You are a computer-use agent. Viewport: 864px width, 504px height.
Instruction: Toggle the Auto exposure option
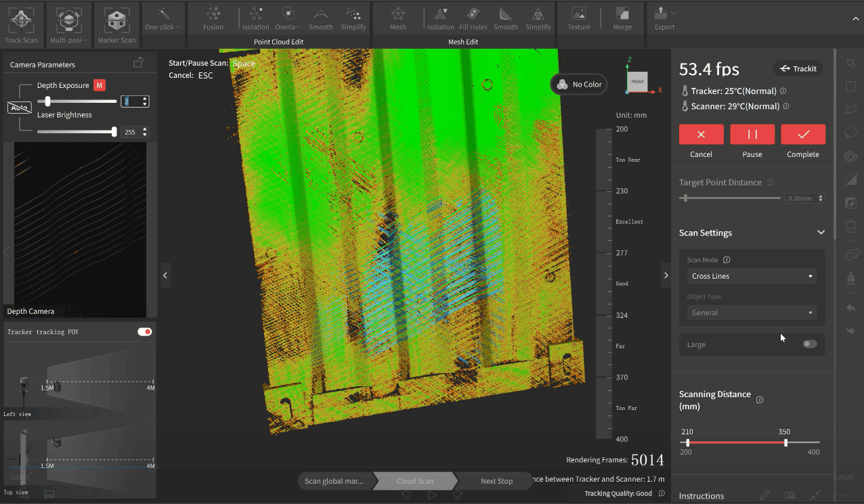[19, 108]
